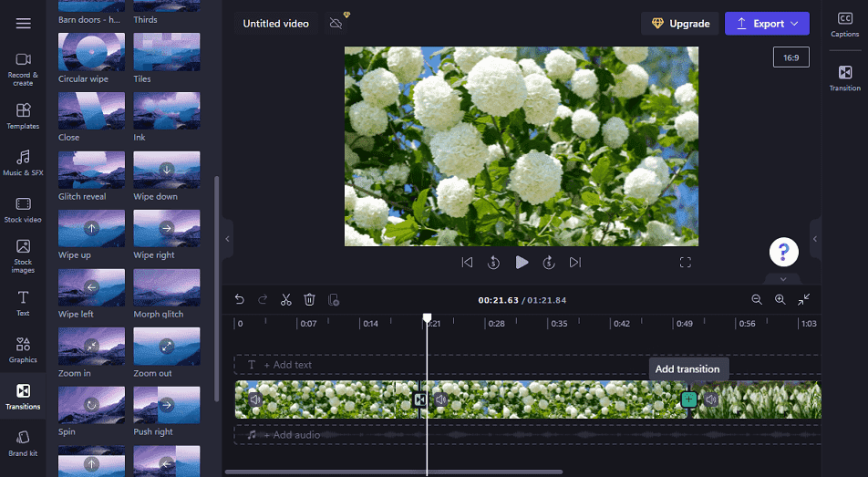Image resolution: width=868 pixels, height=477 pixels.
Task: Open the Export dropdown
Action: (767, 24)
